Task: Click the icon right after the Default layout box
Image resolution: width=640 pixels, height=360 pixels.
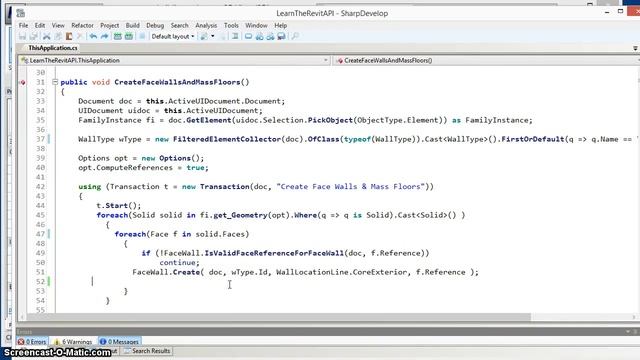Action: (204, 36)
